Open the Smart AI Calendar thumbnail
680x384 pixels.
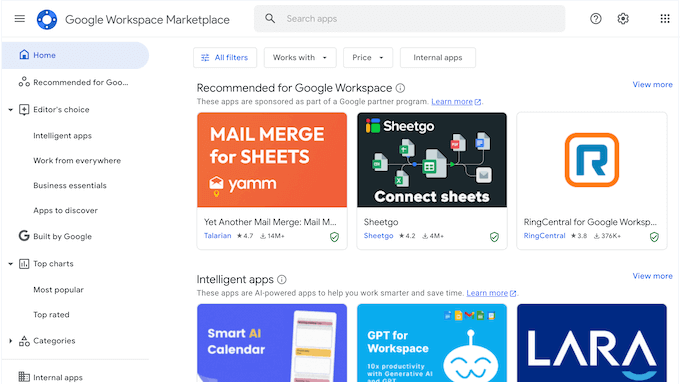coord(272,343)
